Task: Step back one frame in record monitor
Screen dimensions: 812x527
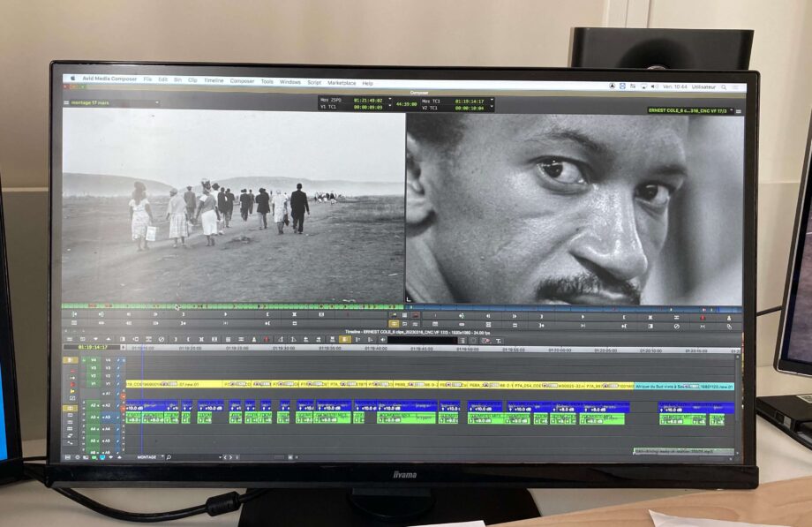Action: point(488,315)
